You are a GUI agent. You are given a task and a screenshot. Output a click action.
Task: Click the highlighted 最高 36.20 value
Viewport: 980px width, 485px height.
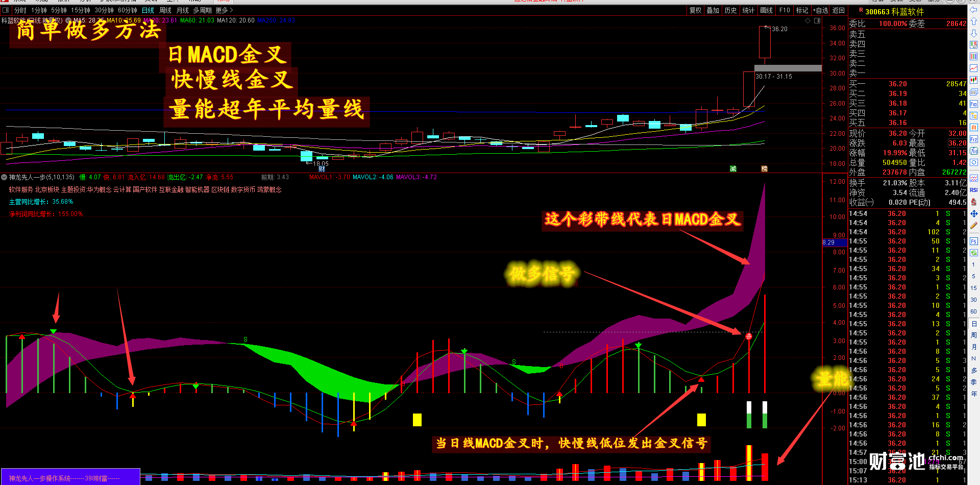point(957,143)
